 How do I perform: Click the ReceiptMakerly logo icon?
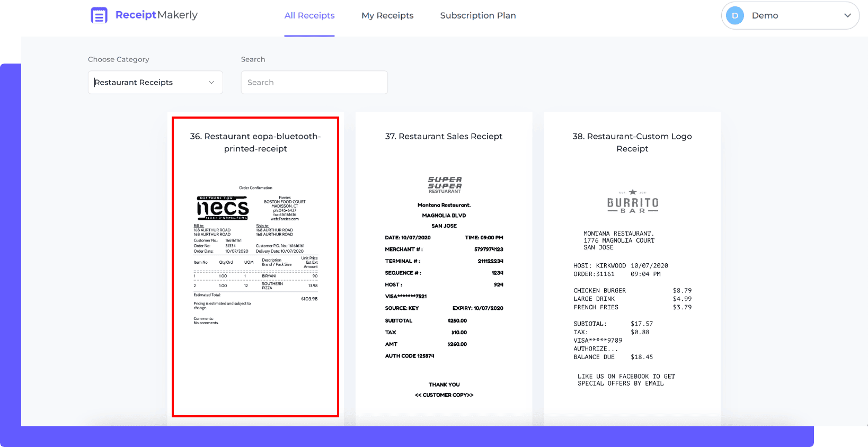point(99,15)
